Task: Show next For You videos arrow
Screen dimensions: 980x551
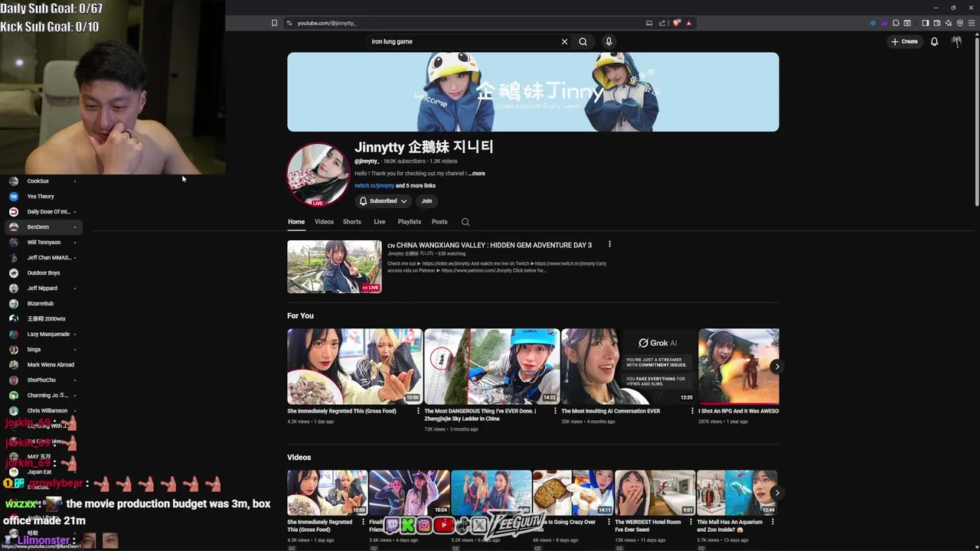Action: [776, 367]
